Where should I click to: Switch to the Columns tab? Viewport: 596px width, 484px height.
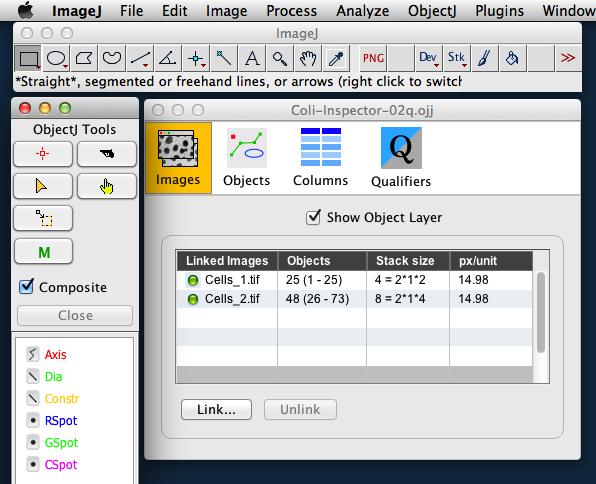320,158
